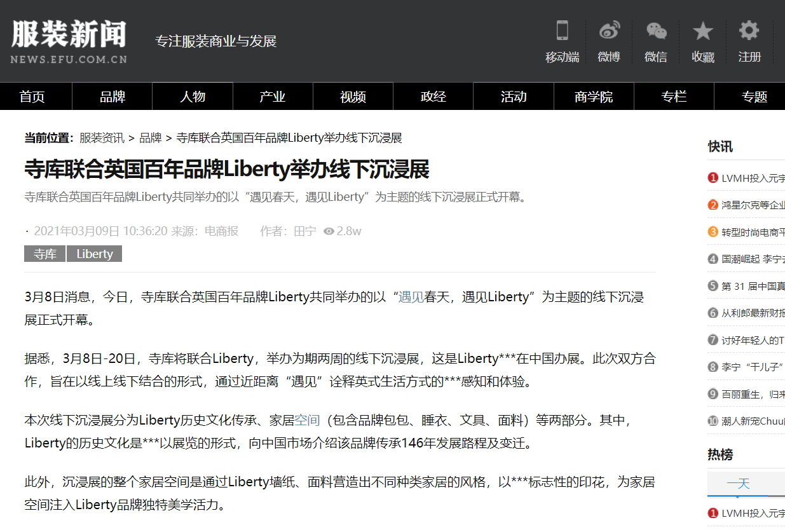Click the star favorites (收藏) icon
The image size is (785, 532).
pos(703,31)
